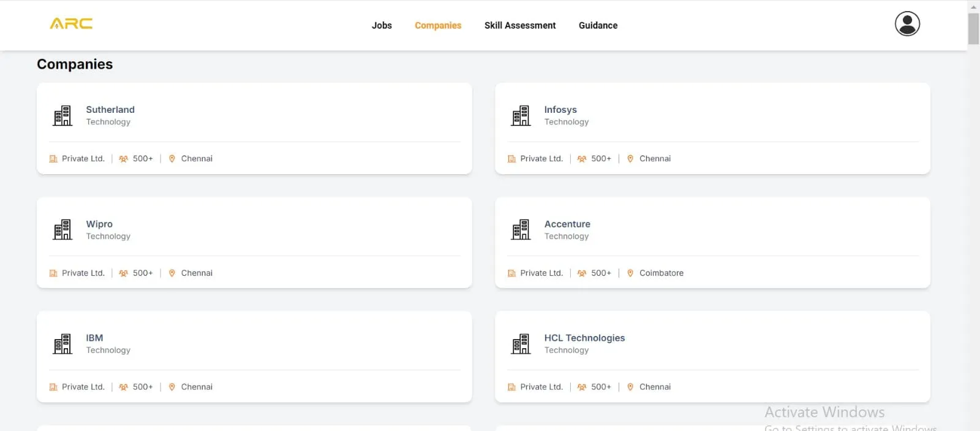Open the Guidance menu item

(598, 25)
